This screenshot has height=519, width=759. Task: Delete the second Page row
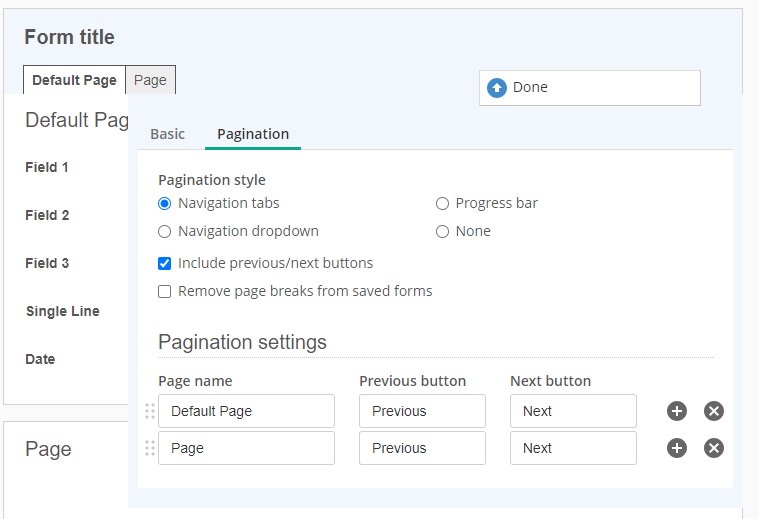tap(714, 448)
